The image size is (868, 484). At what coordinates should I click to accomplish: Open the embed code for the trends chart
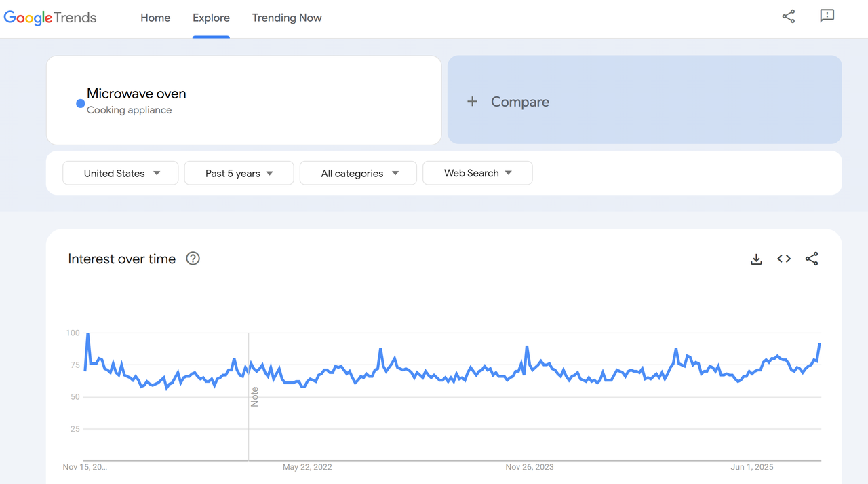783,259
